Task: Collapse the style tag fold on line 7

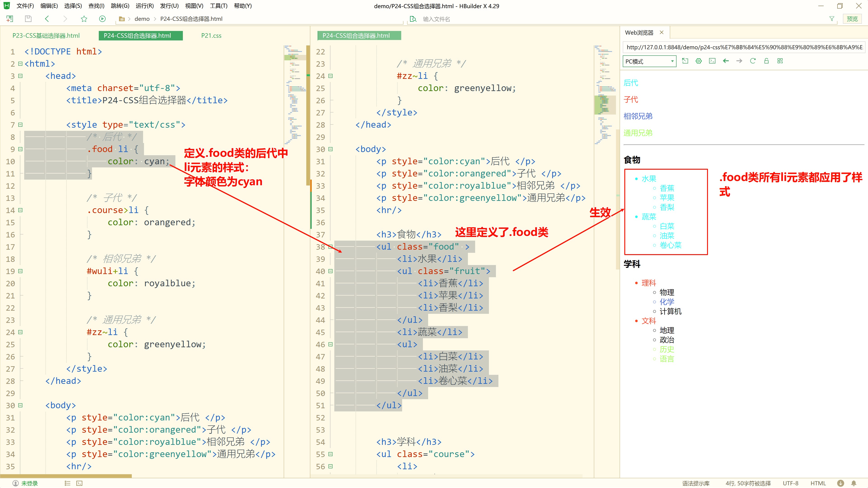Action: [x=20, y=125]
